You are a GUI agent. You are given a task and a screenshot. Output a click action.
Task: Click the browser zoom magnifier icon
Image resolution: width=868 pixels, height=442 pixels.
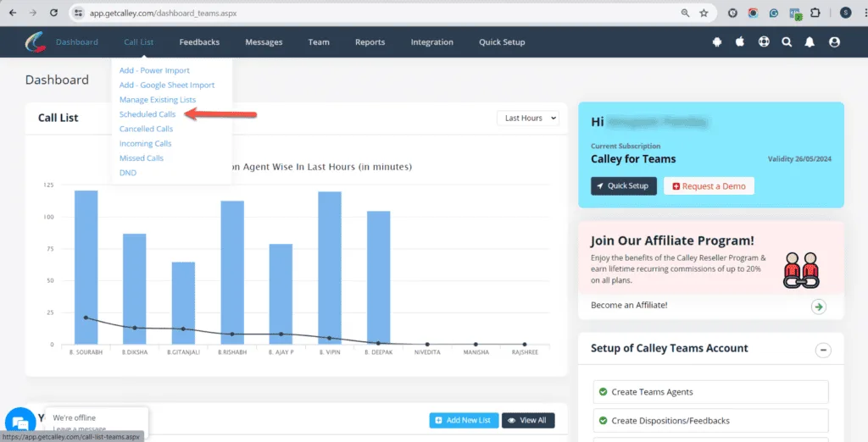click(x=685, y=13)
